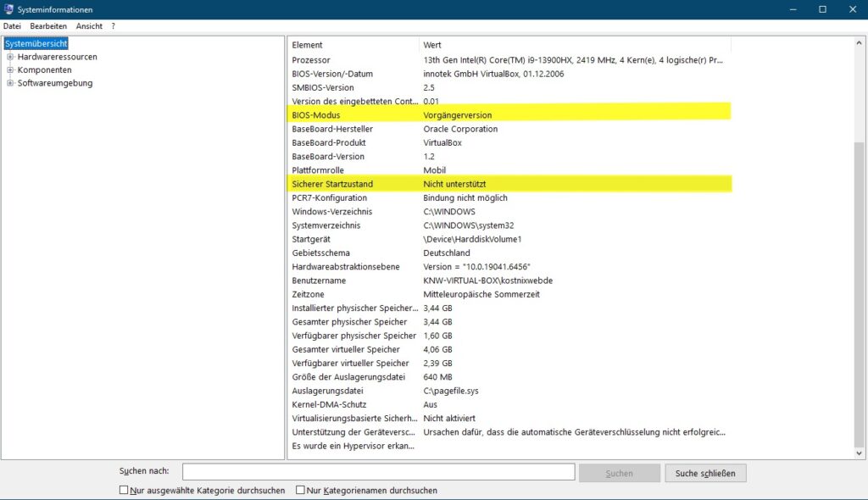Image resolution: width=868 pixels, height=500 pixels.
Task: Select the Version des eingebetteten Controllers row
Action: 509,102
